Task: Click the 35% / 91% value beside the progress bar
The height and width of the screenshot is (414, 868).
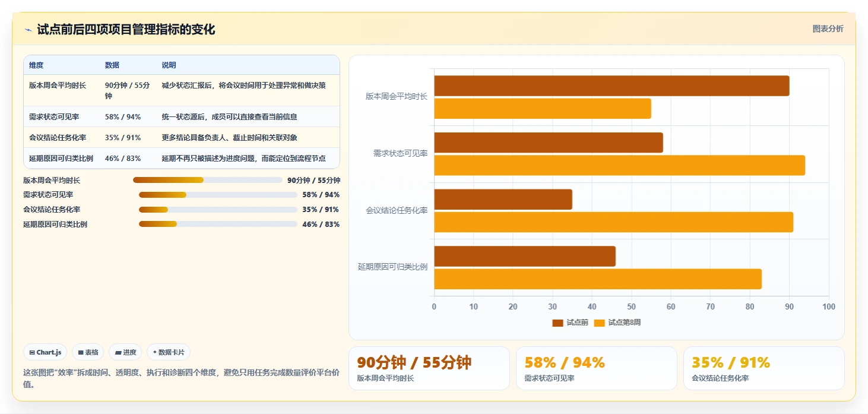Action: [x=321, y=210]
